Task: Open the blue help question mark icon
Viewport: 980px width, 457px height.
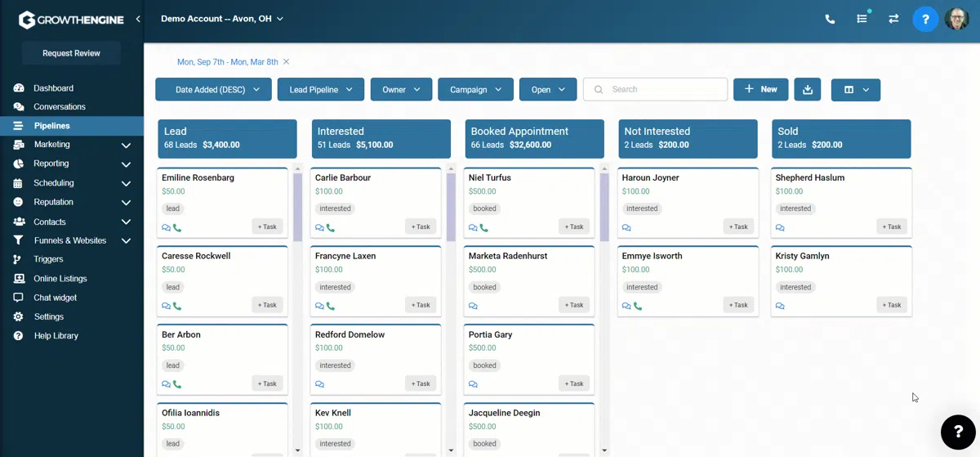Action: (925, 19)
